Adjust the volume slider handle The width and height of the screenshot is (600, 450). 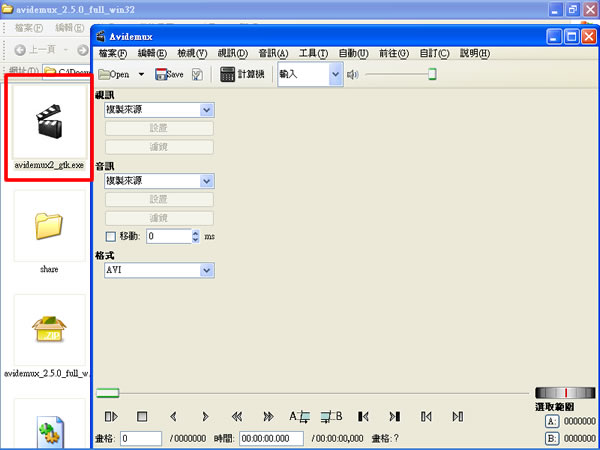tap(432, 74)
